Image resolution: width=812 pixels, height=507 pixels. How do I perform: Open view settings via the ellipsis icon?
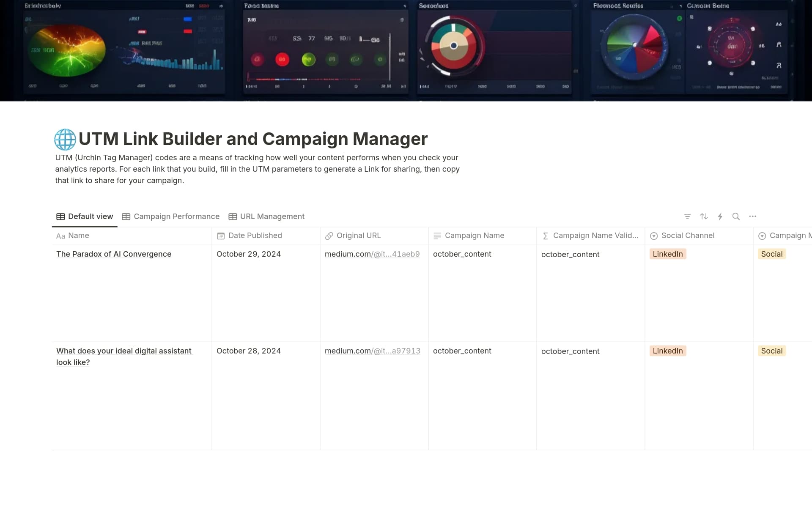click(753, 216)
